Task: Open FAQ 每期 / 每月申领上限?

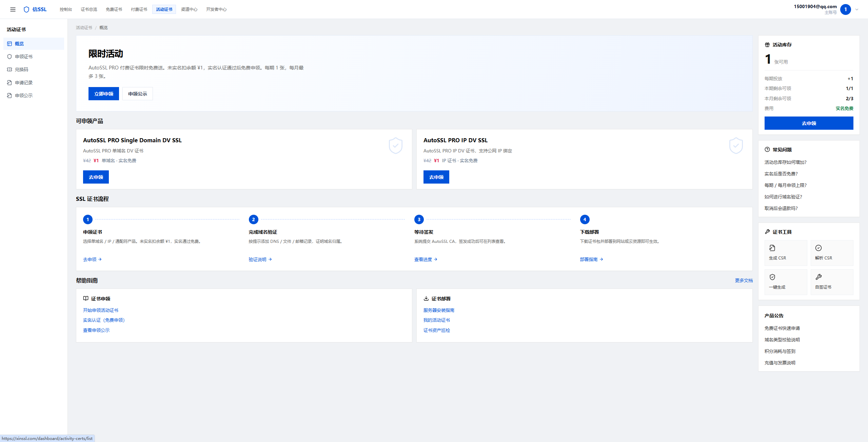Action: click(786, 185)
